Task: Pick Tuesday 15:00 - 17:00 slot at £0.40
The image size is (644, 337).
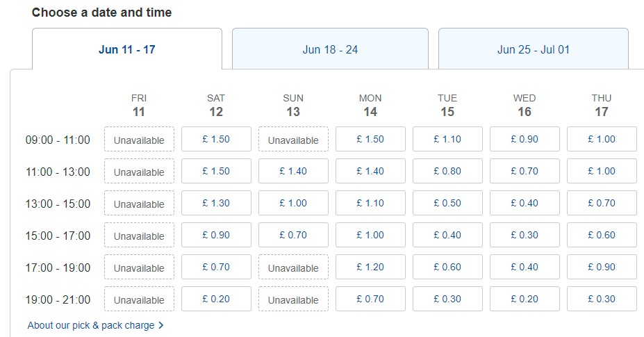Action: (447, 235)
